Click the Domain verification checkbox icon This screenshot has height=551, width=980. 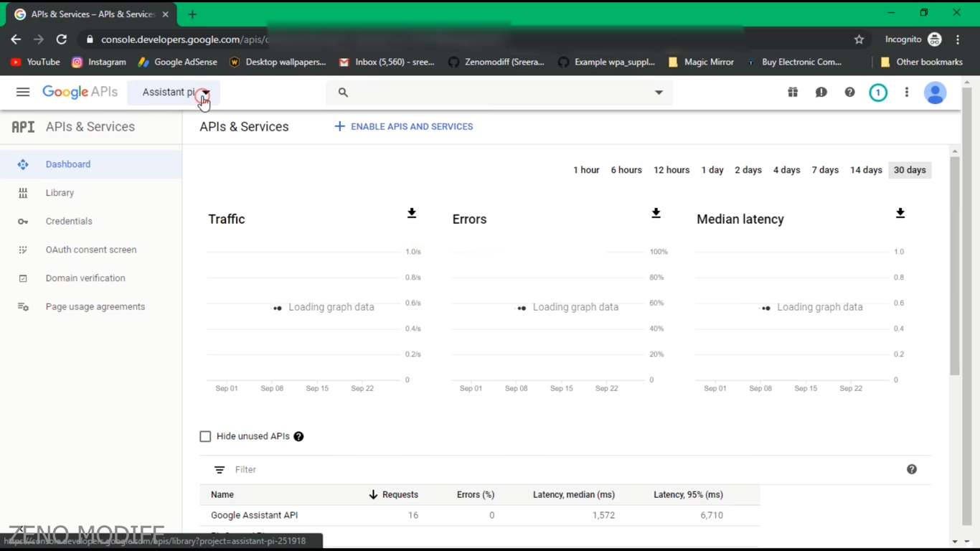click(23, 278)
